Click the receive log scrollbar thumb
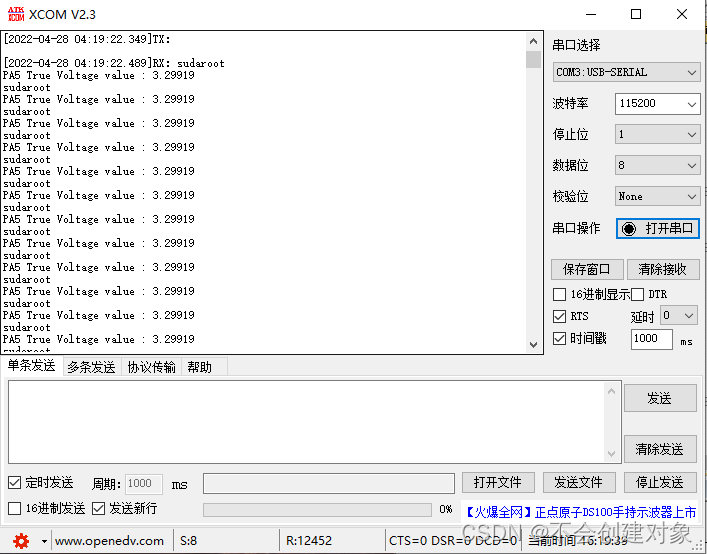This screenshot has height=554, width=707. point(533,60)
